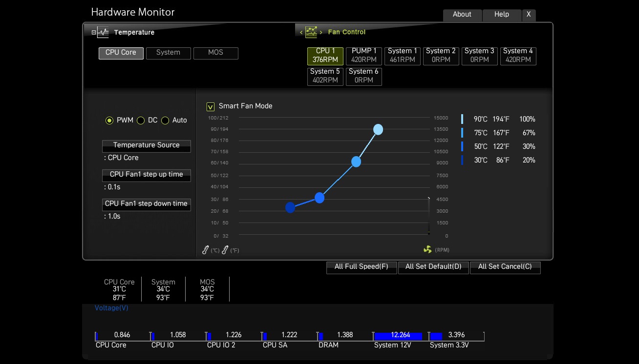Click the 100% fan speed value
Screen dimensions: 639x364
click(527, 119)
